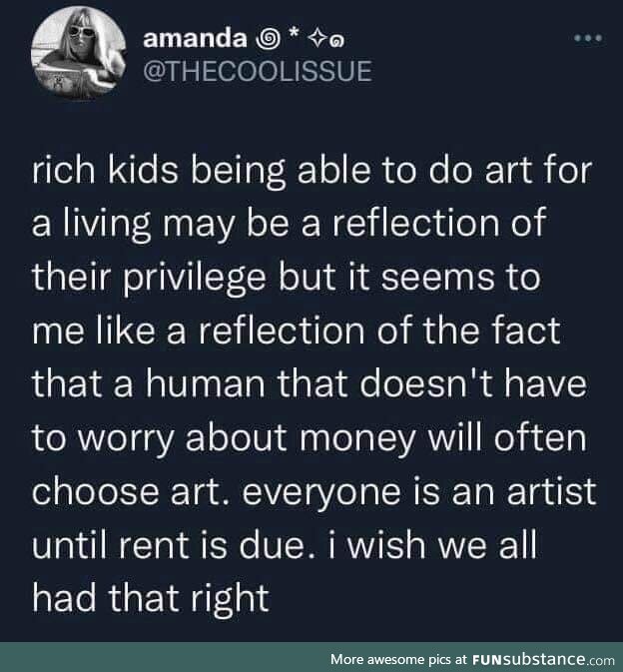Open the three-dot more options menu
623x672 pixels.
(588, 39)
